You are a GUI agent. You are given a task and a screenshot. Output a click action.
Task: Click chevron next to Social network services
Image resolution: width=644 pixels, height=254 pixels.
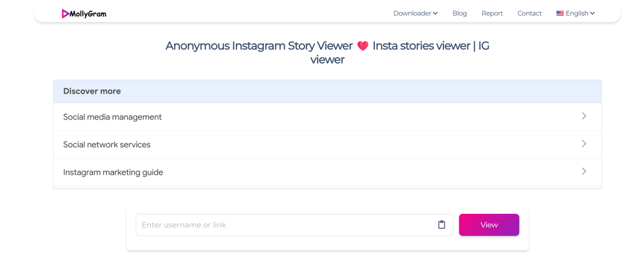pyautogui.click(x=584, y=143)
